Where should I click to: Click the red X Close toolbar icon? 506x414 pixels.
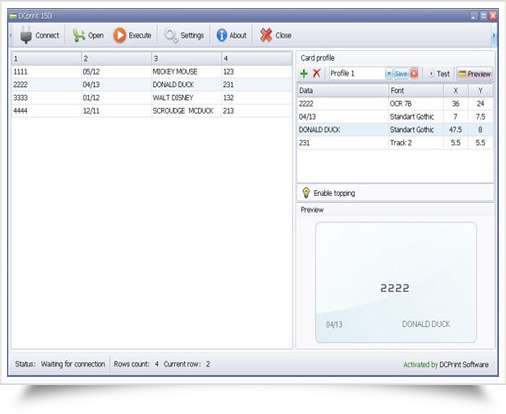[266, 35]
